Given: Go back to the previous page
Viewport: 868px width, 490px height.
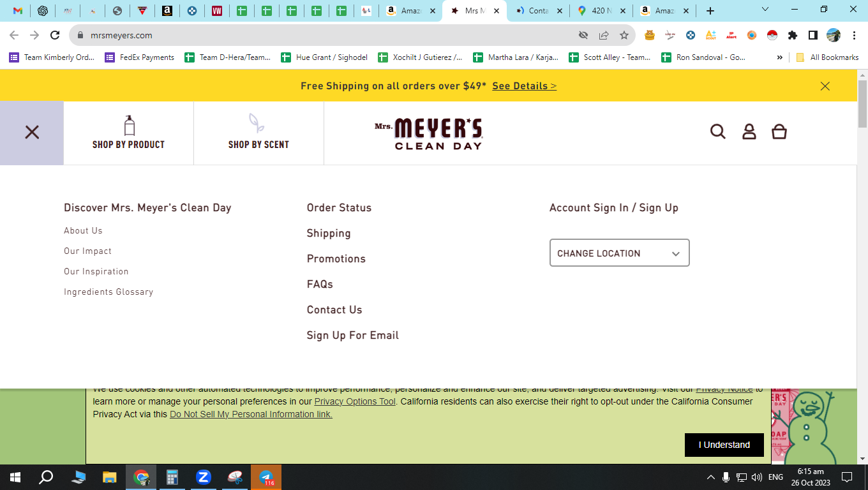Looking at the screenshot, I should pos(14,35).
